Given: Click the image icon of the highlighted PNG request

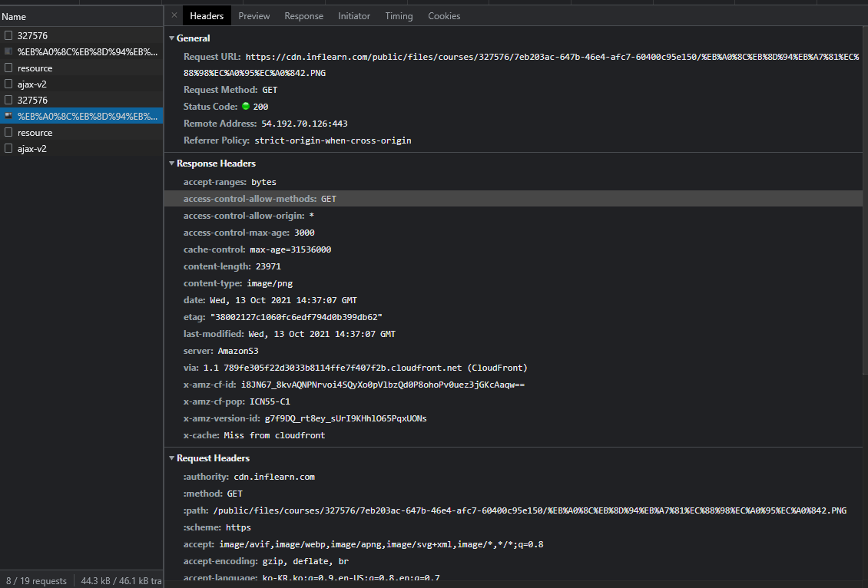Looking at the screenshot, I should (x=8, y=116).
